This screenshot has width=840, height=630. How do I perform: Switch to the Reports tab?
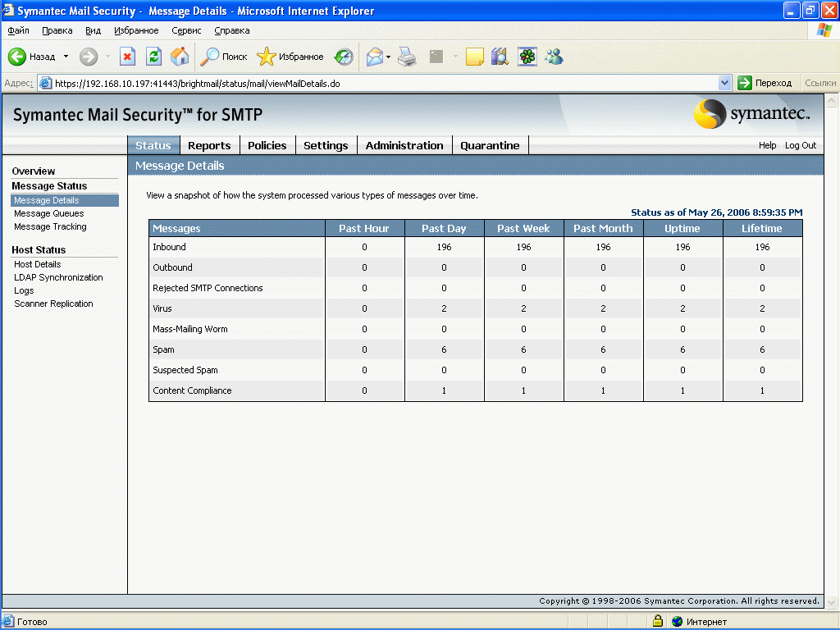coord(209,145)
